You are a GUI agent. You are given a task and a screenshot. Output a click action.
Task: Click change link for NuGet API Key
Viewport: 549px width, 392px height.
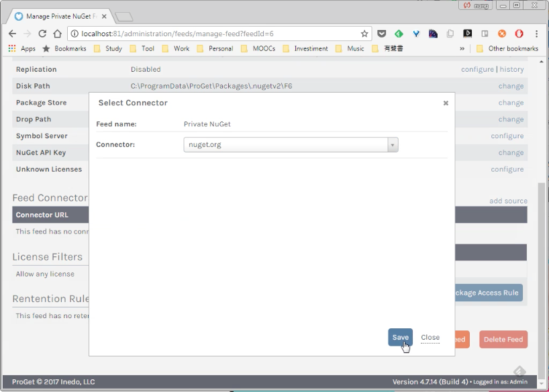point(511,152)
